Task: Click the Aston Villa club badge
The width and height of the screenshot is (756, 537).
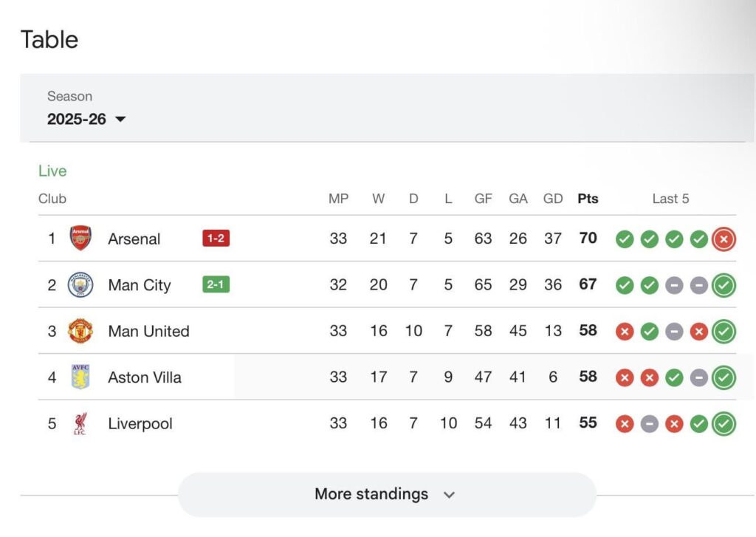Action: pos(80,377)
